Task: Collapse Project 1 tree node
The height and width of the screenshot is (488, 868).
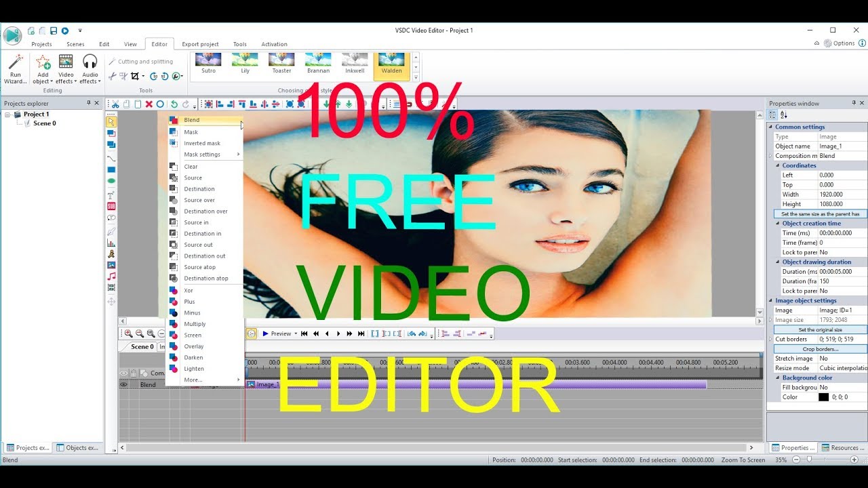Action: tap(8, 115)
